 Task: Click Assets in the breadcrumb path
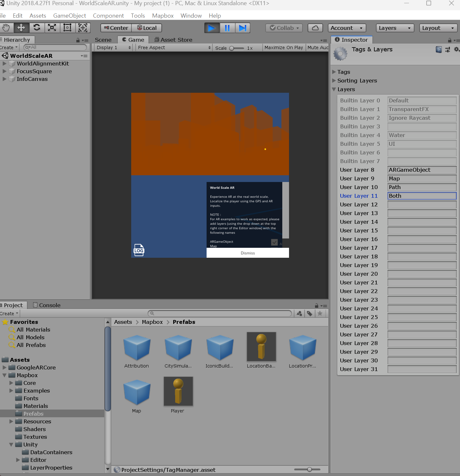point(123,322)
